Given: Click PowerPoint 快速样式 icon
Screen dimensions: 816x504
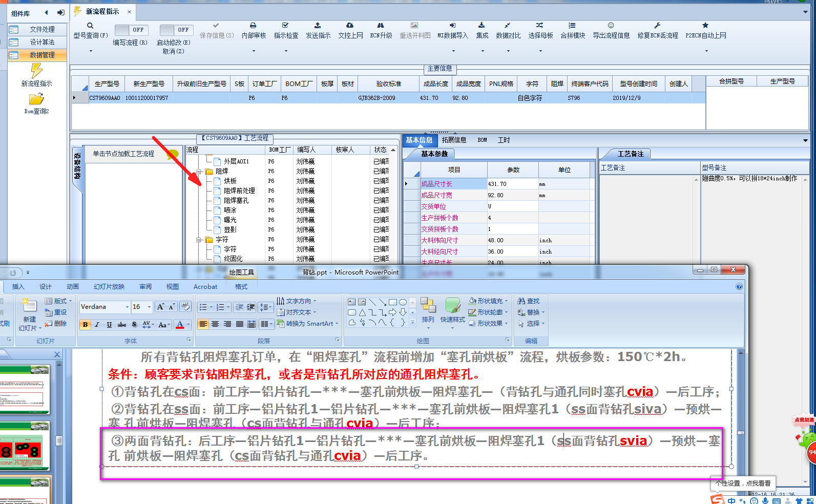Looking at the screenshot, I should click(x=452, y=306).
